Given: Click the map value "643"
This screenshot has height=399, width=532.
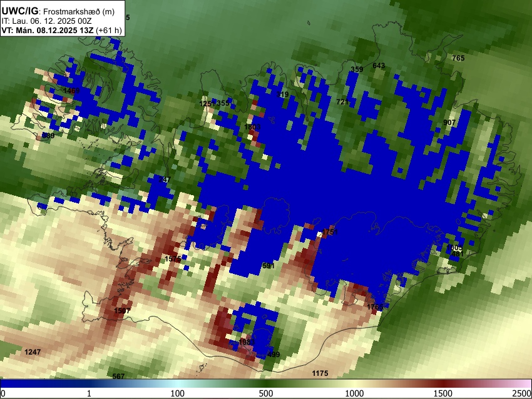Looking at the screenshot, I should [x=379, y=66].
